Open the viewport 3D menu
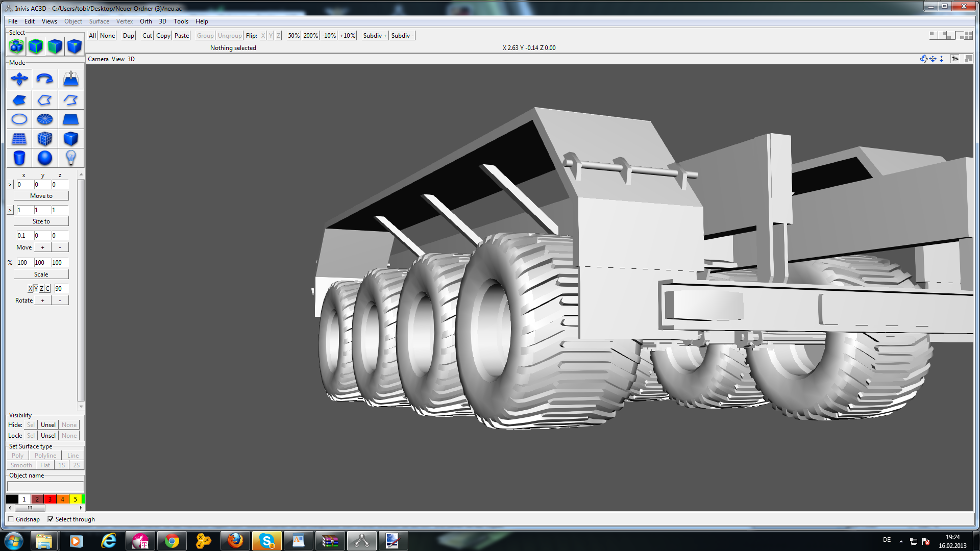Screen dimensions: 980x551 pyautogui.click(x=131, y=59)
